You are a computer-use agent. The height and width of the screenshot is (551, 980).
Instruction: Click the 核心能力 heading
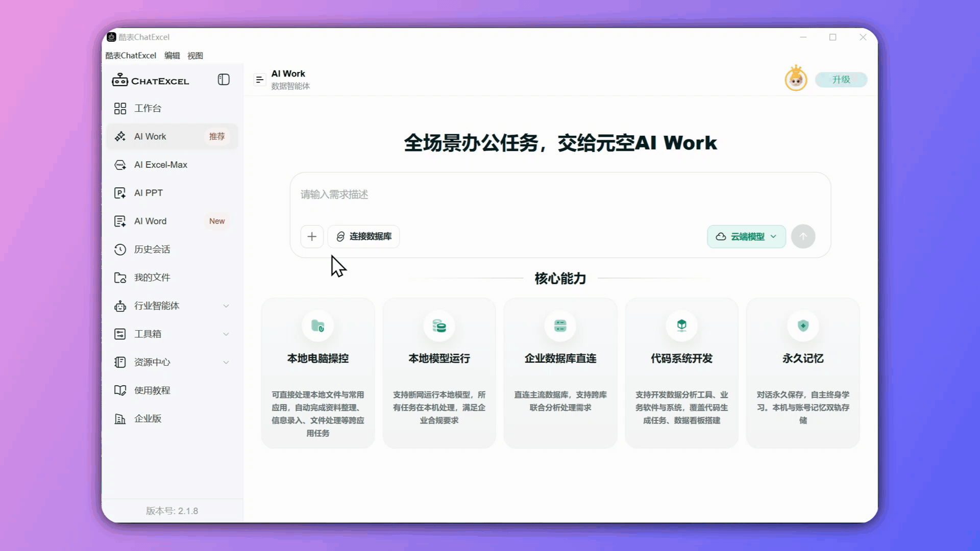pyautogui.click(x=560, y=279)
